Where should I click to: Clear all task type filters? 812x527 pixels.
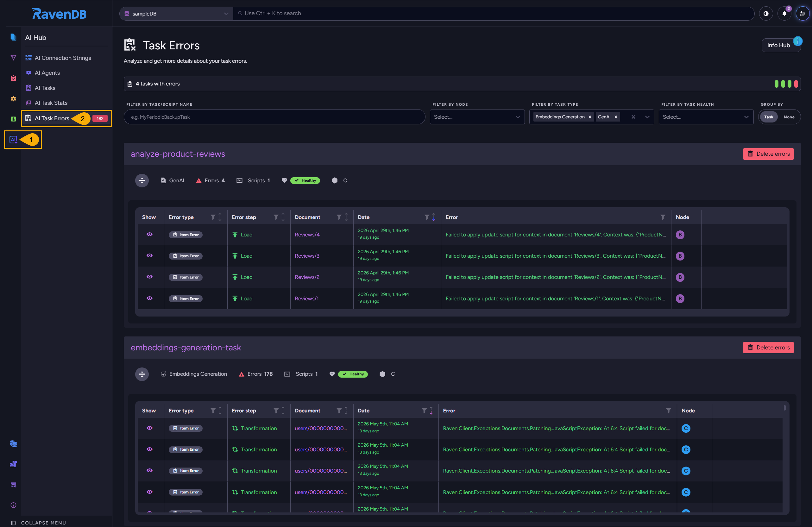coord(633,117)
